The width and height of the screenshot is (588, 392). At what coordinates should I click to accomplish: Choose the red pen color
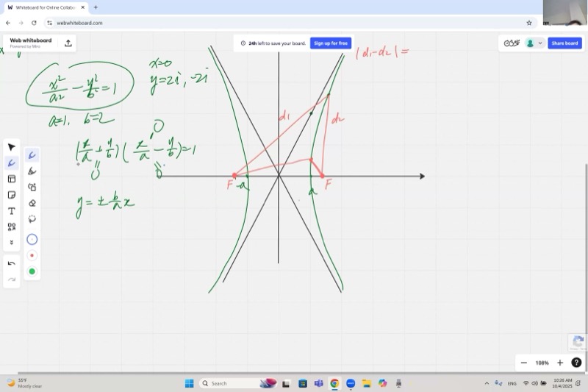coord(32,256)
